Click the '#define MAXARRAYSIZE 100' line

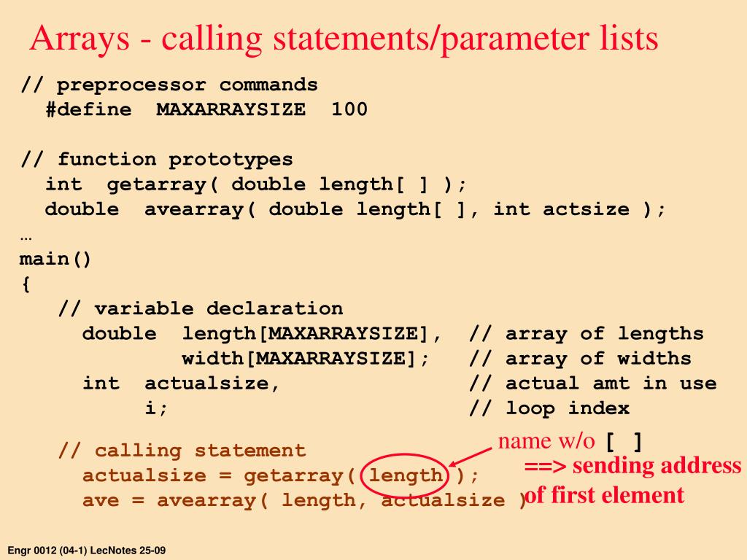[x=206, y=109]
